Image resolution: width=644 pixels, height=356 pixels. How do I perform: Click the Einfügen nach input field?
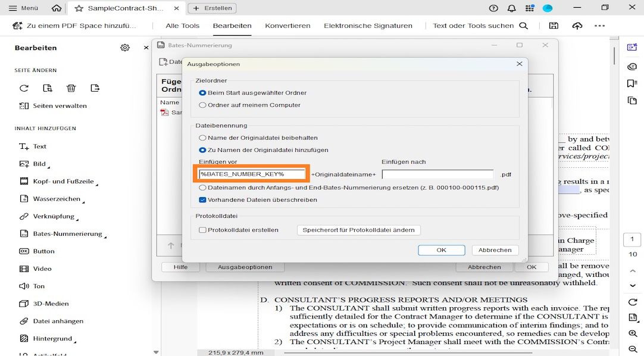coord(437,174)
